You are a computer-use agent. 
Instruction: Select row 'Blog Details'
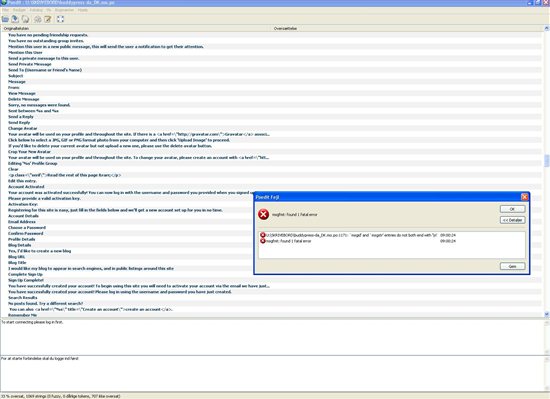click(x=128, y=245)
